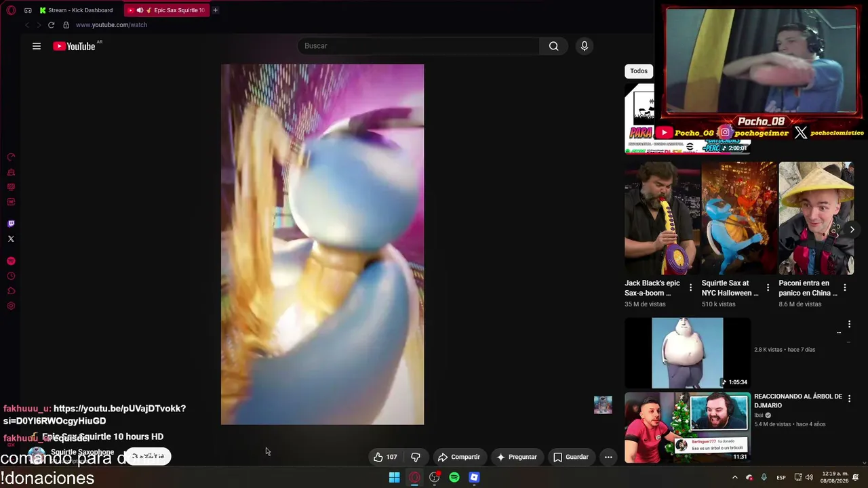Open the Windows Start menu
This screenshot has width=868, height=488.
click(x=394, y=477)
